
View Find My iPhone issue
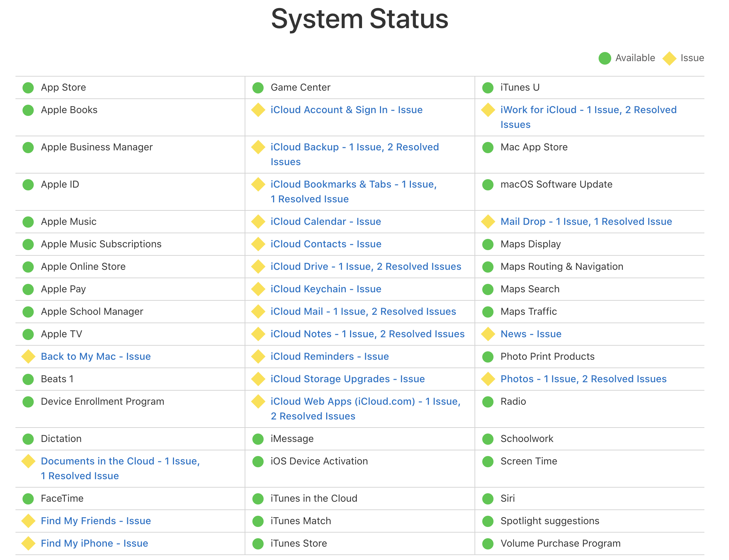(x=95, y=543)
